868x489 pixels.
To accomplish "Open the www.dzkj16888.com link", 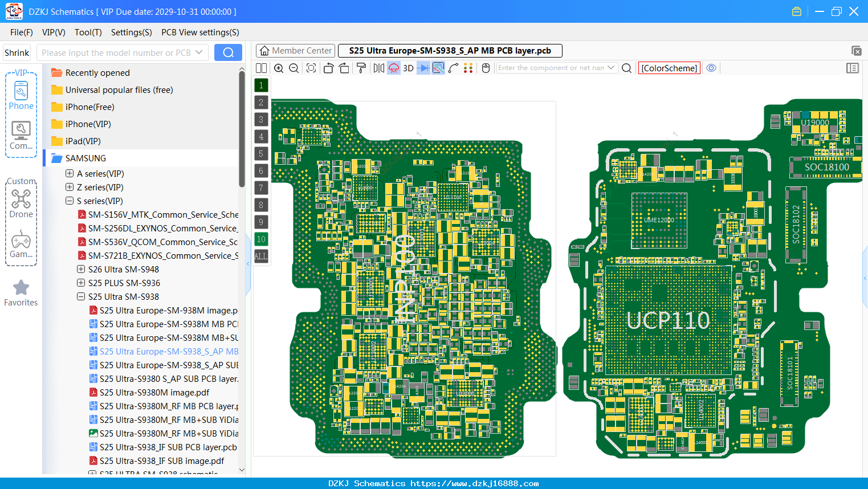I will tap(474, 483).
